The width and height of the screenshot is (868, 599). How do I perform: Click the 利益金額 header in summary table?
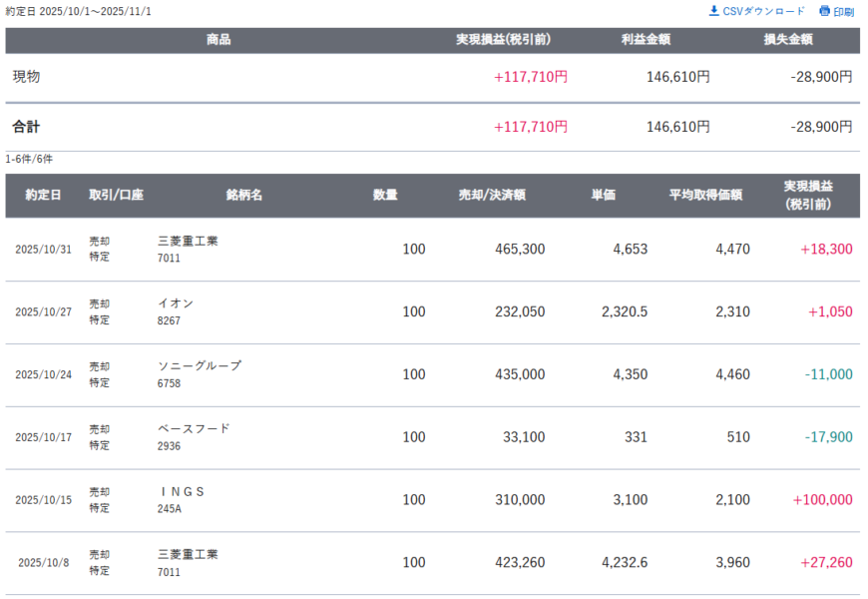pyautogui.click(x=645, y=40)
